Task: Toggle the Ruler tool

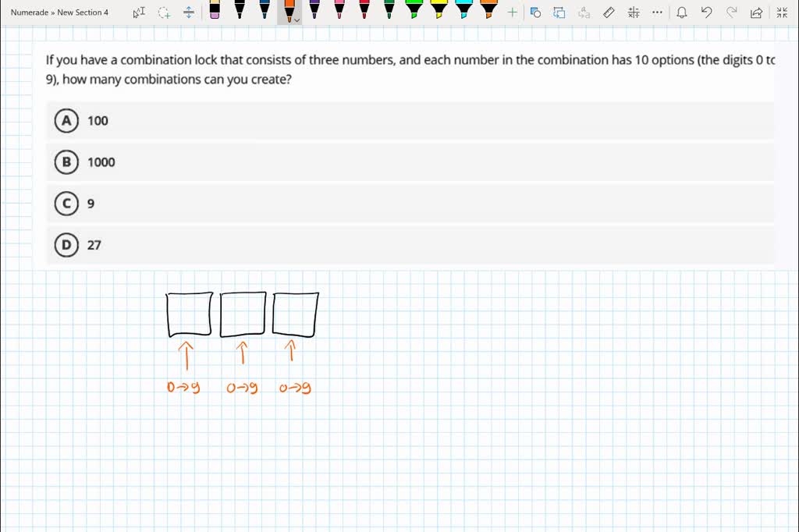Action: (609, 12)
